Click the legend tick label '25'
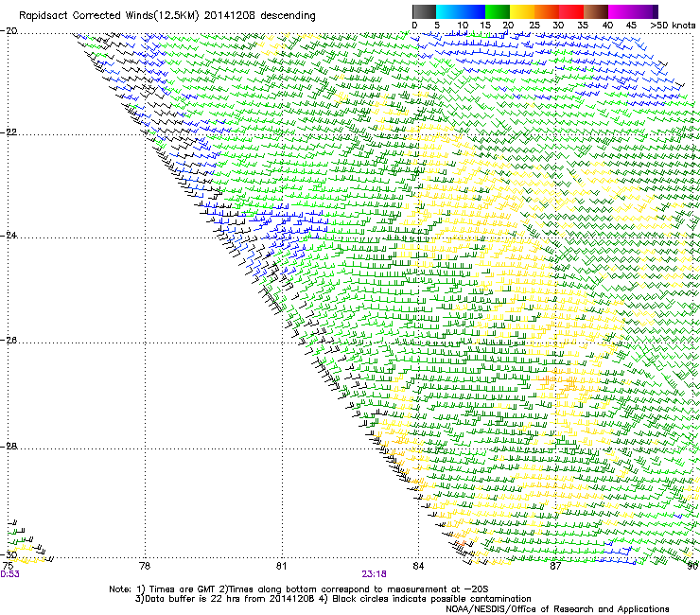This screenshot has width=700, height=615. pyautogui.click(x=534, y=26)
